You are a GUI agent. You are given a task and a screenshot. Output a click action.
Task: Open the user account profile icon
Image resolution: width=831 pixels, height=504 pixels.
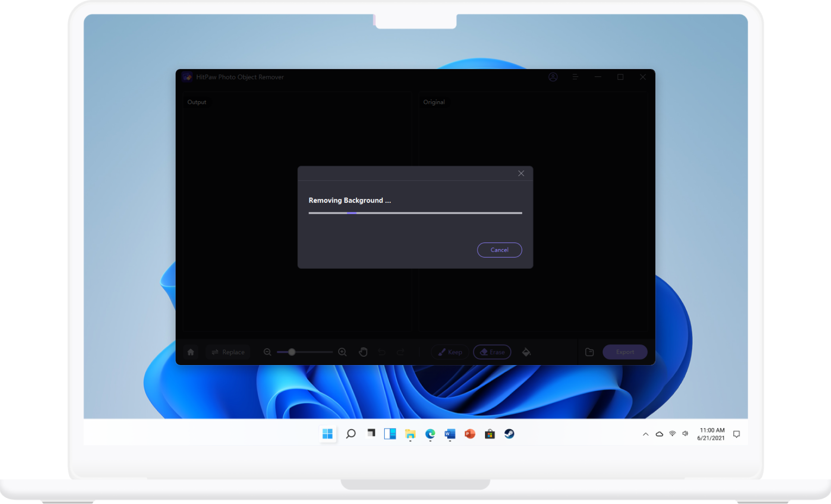553,77
